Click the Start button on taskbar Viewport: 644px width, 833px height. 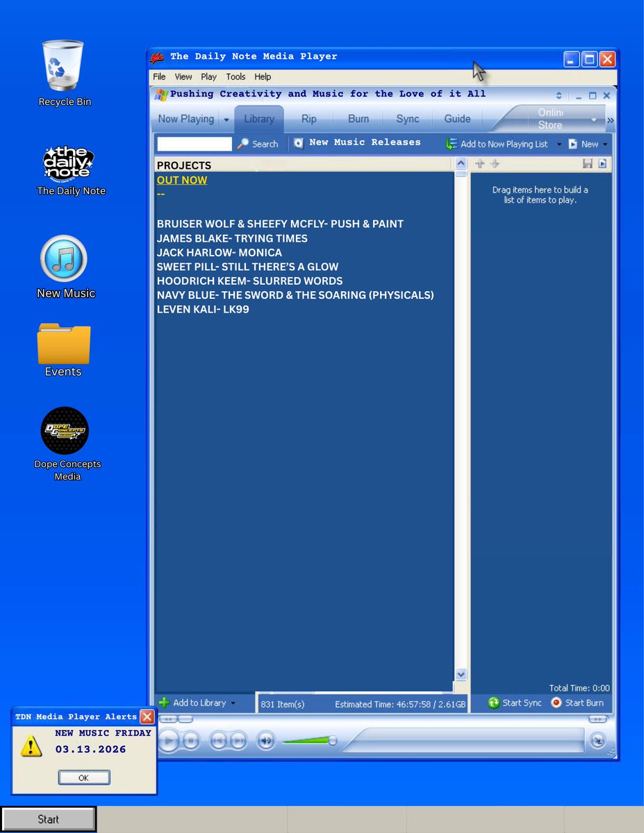tap(49, 819)
